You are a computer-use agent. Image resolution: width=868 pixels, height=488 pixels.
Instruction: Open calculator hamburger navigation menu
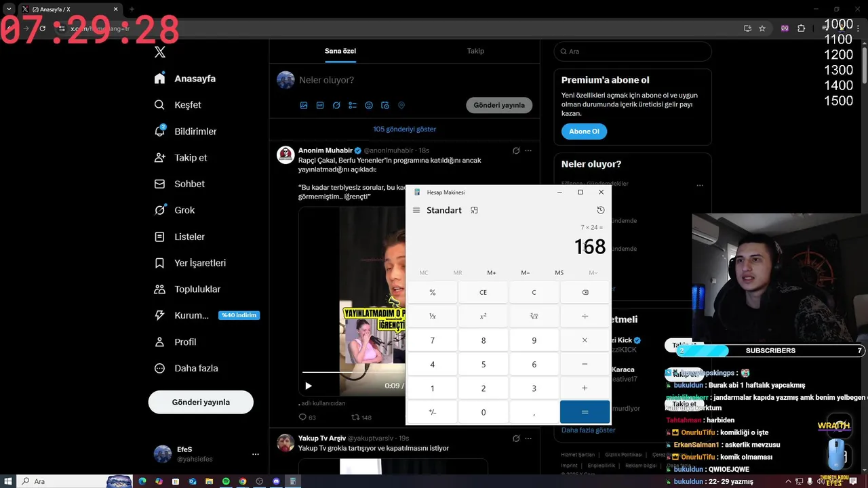(416, 210)
